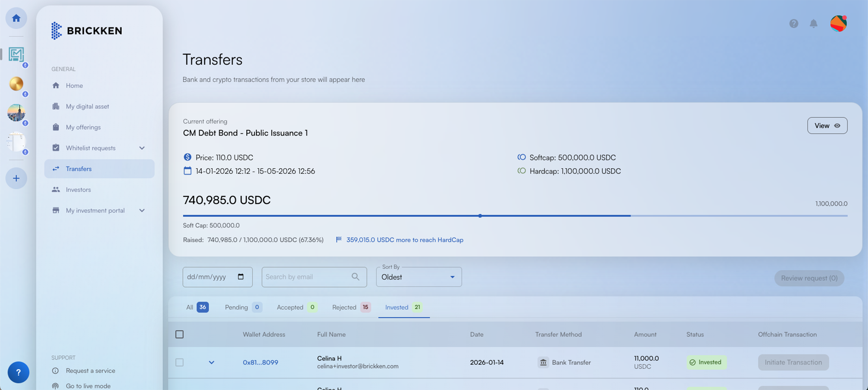Click the Hardcap ring icon
This screenshot has height=390, width=868.
click(x=522, y=171)
